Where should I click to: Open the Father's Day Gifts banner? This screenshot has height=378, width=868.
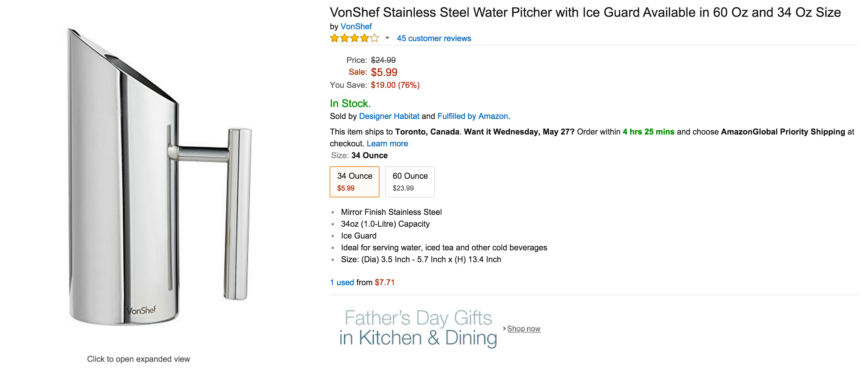coord(418,328)
